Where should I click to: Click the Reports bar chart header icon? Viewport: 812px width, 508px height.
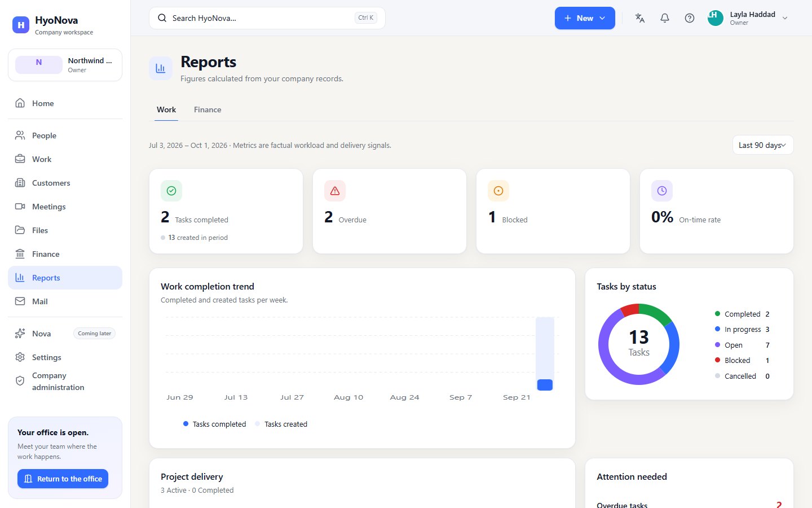tap(161, 68)
